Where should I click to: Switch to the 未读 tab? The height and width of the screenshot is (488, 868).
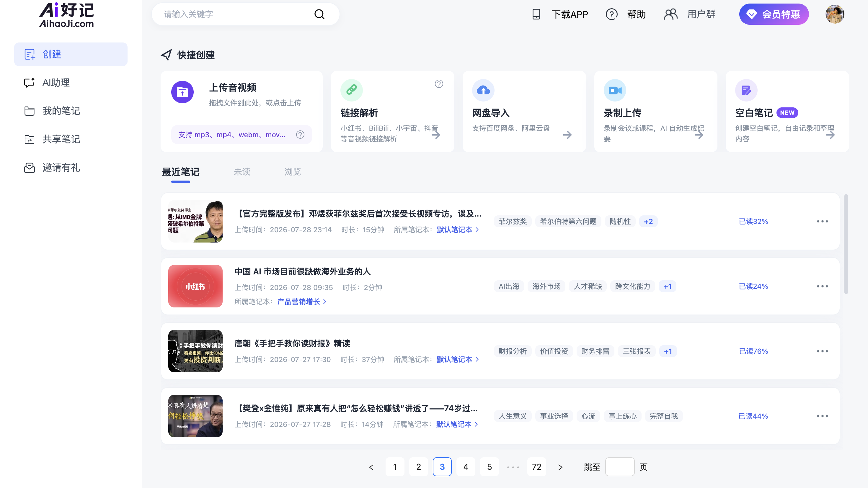(x=242, y=172)
